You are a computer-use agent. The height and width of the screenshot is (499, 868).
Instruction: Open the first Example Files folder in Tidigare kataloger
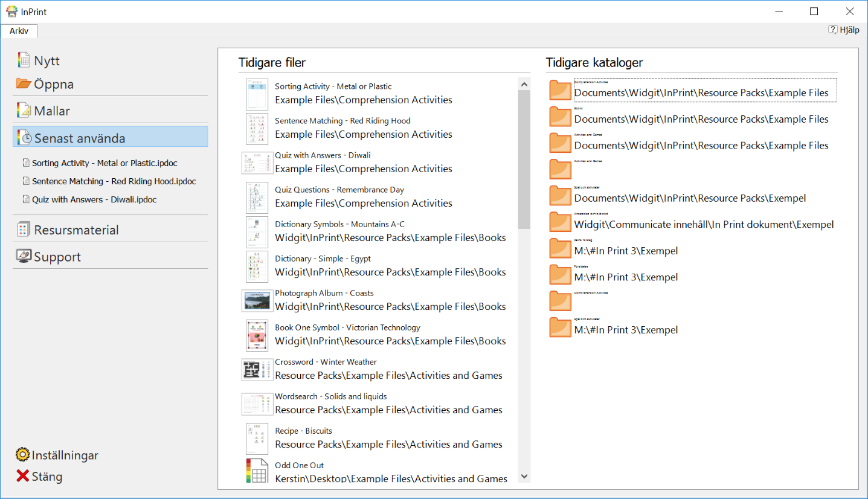click(x=561, y=90)
